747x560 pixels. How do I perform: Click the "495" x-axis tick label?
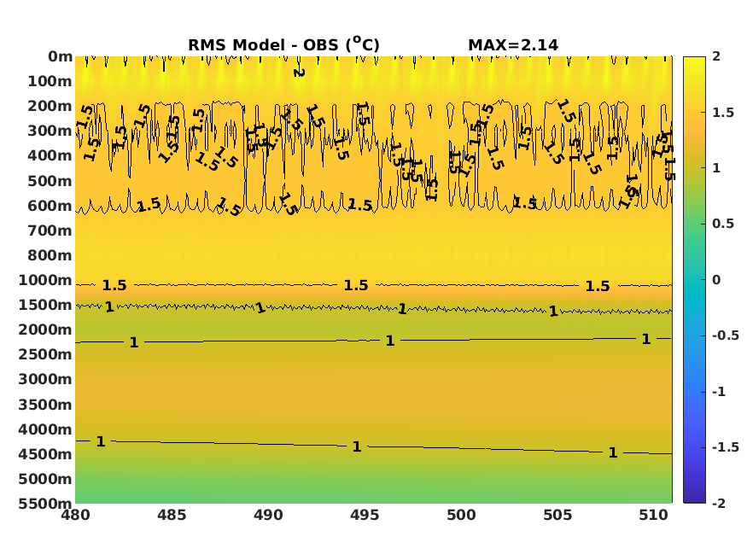pyautogui.click(x=365, y=515)
